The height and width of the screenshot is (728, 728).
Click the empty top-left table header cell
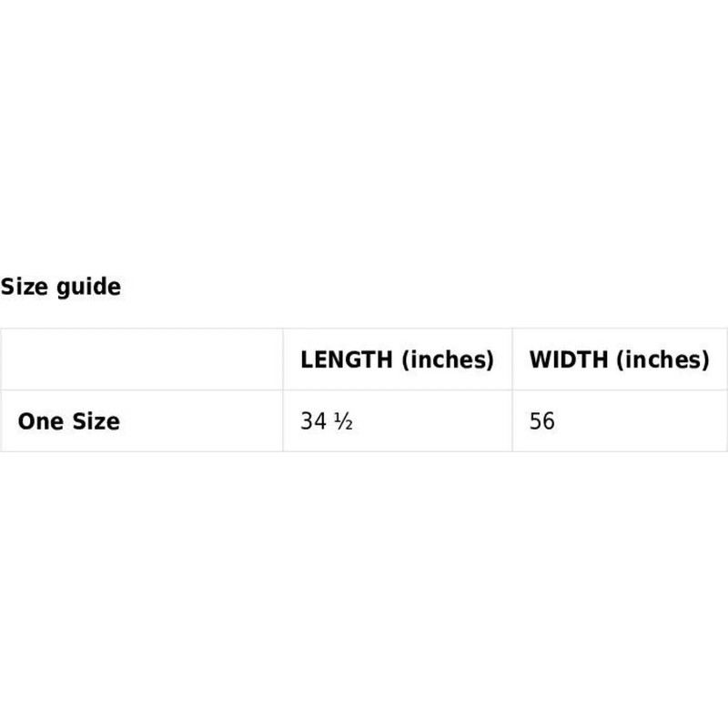pyautogui.click(x=141, y=359)
